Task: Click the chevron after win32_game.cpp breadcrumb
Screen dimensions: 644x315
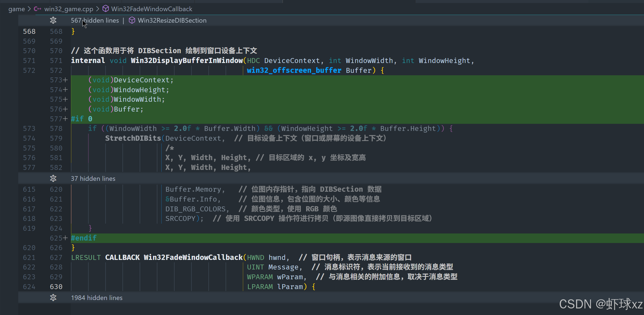Action: pyautogui.click(x=98, y=9)
